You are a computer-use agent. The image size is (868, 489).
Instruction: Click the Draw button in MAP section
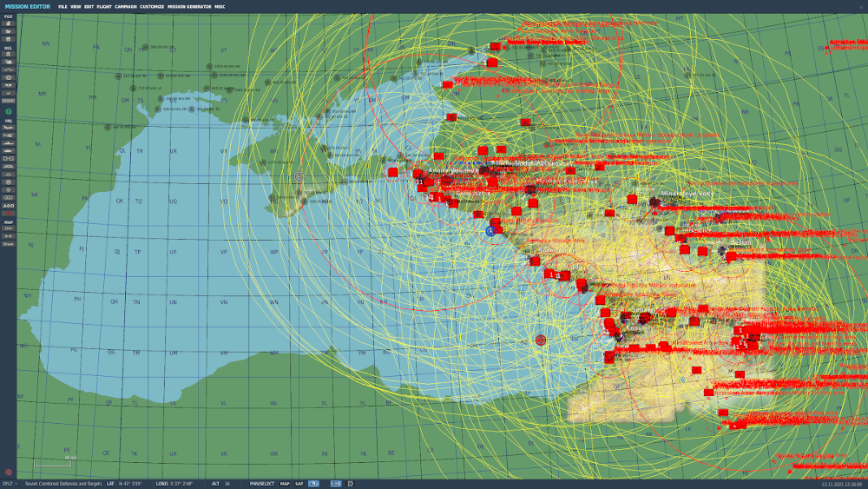tap(8, 244)
